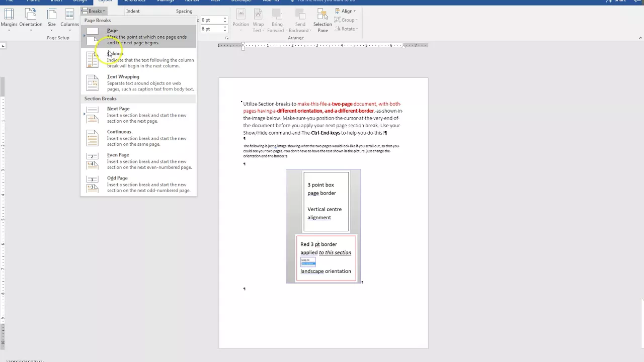Image resolution: width=644 pixels, height=362 pixels.
Task: Increase Spacing After with up arrow
Action: pos(225,27)
